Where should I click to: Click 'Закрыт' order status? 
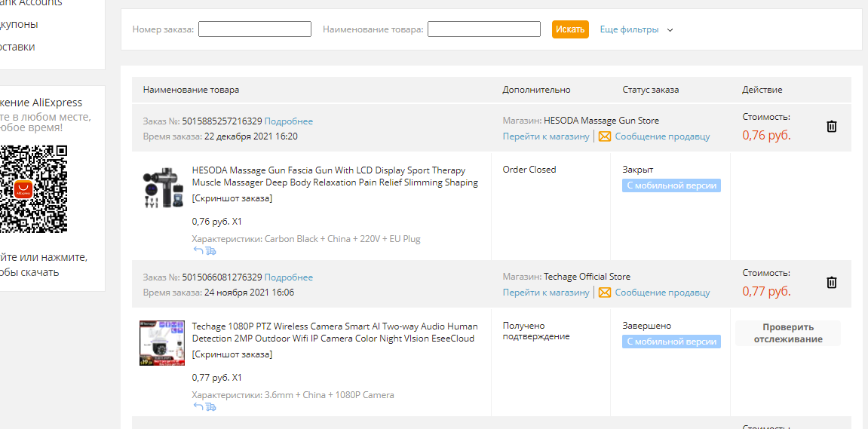click(x=638, y=170)
